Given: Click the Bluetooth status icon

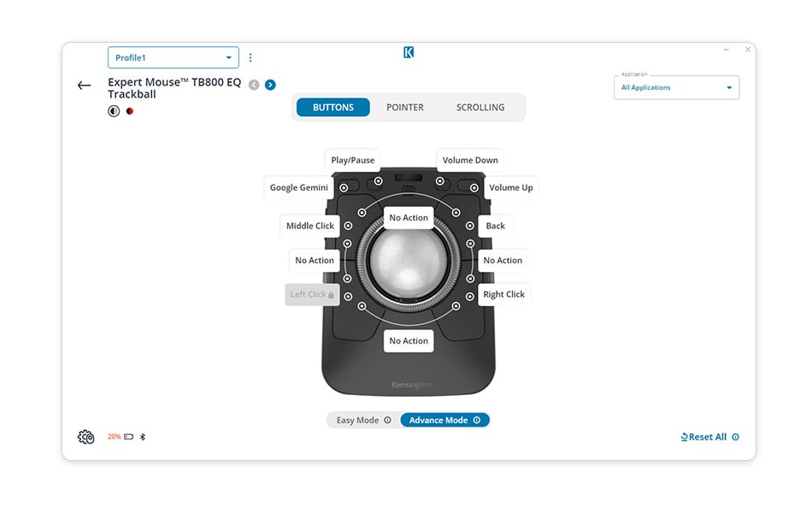Looking at the screenshot, I should click(143, 437).
